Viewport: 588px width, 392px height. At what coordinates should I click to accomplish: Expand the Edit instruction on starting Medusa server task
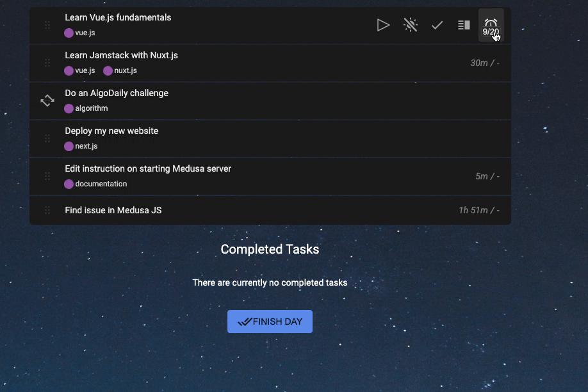tap(147, 168)
